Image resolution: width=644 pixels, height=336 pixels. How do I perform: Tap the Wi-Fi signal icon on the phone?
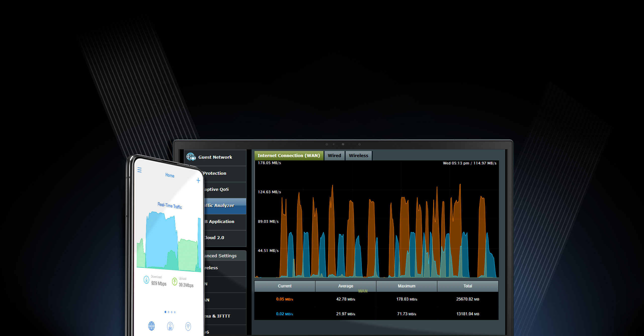click(188, 326)
